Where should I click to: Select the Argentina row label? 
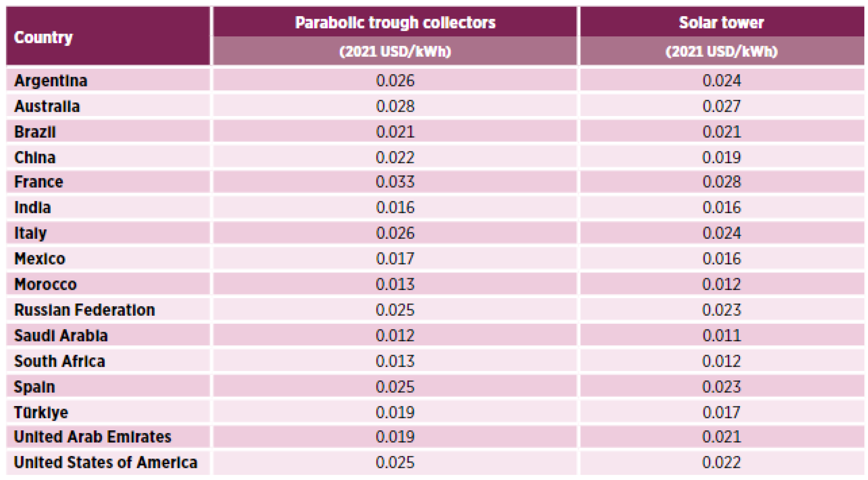click(x=51, y=80)
